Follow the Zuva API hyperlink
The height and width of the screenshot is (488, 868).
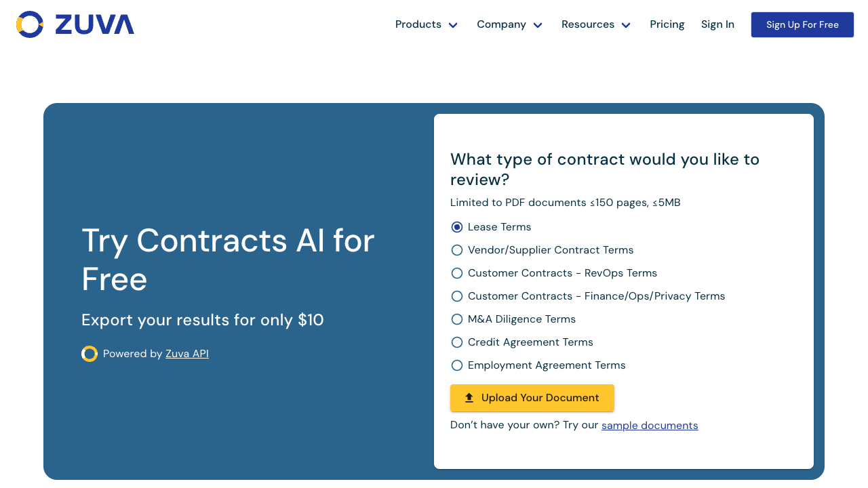click(x=187, y=353)
